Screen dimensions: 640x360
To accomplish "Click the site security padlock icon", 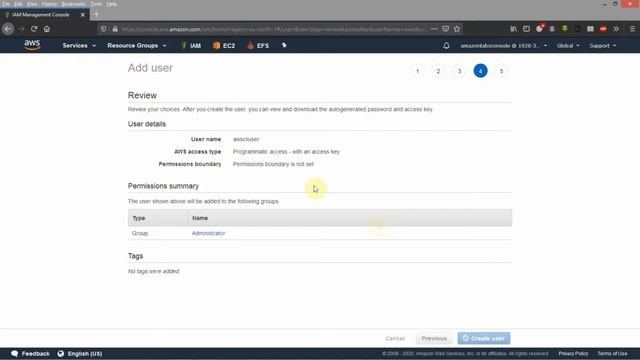I will 115,29.
